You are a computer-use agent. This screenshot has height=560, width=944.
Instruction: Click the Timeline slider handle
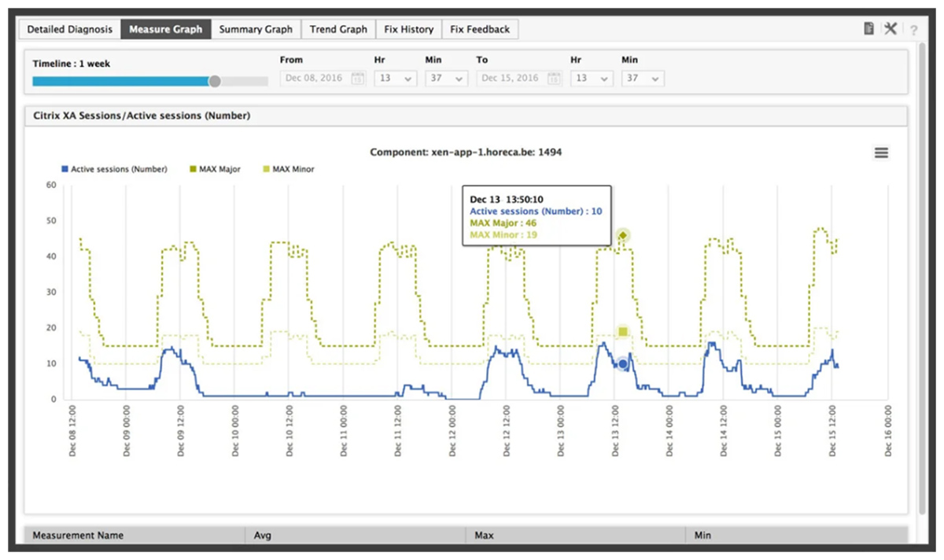tap(215, 81)
